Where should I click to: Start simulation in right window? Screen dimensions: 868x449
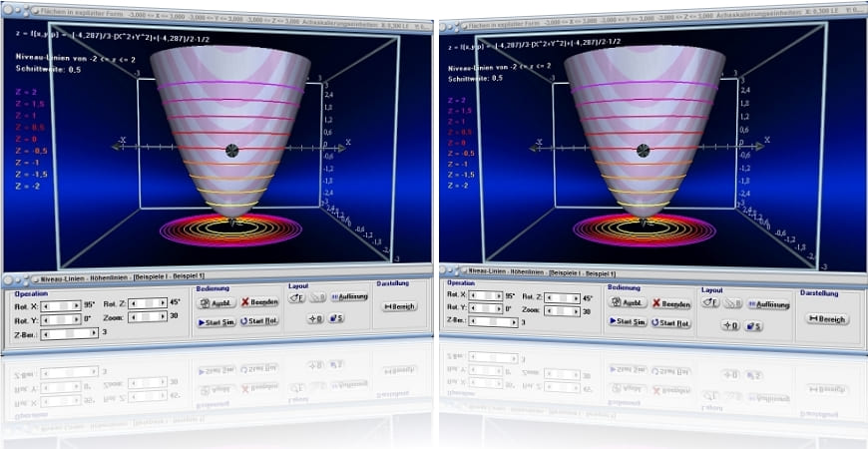pyautogui.click(x=628, y=321)
